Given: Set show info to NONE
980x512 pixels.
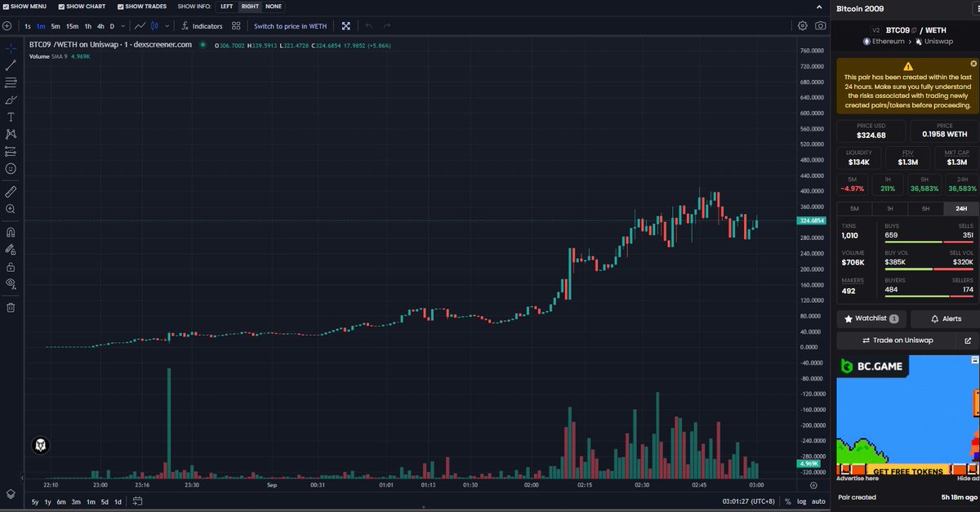Looking at the screenshot, I should click(x=274, y=7).
